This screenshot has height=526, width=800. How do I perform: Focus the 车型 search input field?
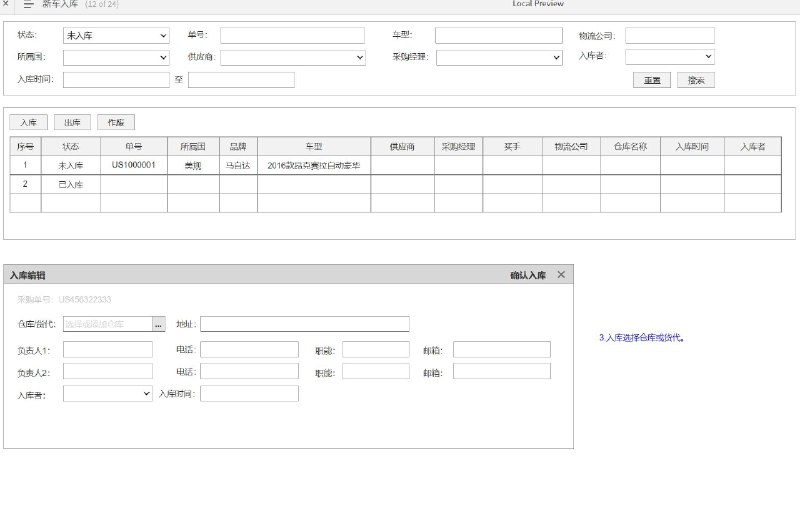coord(499,35)
